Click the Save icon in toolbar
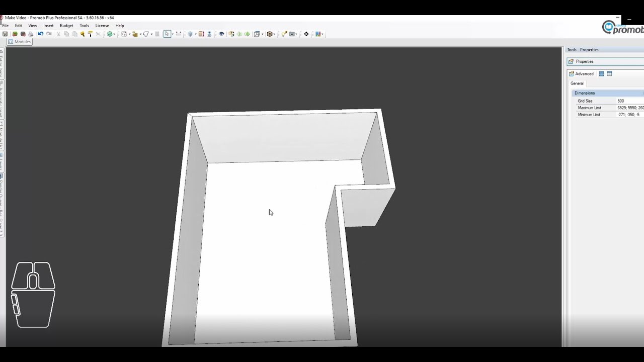Image resolution: width=644 pixels, height=362 pixels. (x=5, y=34)
